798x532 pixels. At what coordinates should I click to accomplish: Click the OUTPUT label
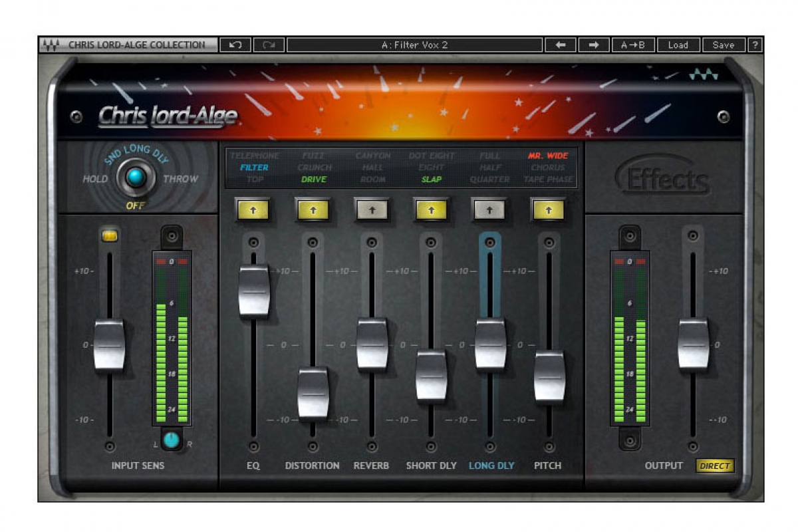click(664, 465)
